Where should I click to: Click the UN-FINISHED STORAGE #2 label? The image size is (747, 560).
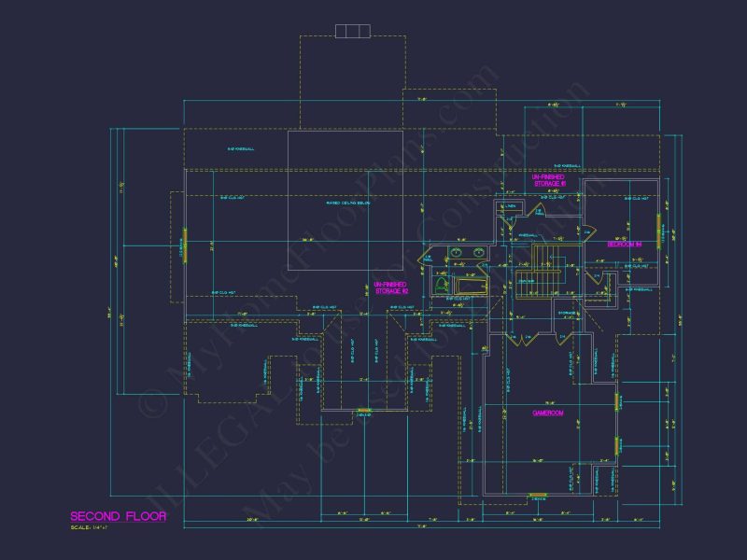(390, 287)
